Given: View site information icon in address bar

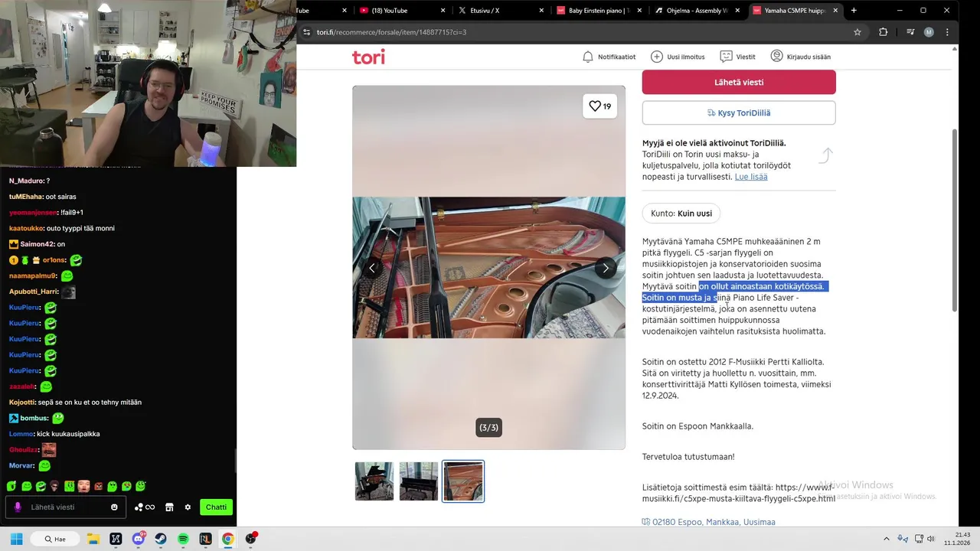Looking at the screenshot, I should (307, 32).
